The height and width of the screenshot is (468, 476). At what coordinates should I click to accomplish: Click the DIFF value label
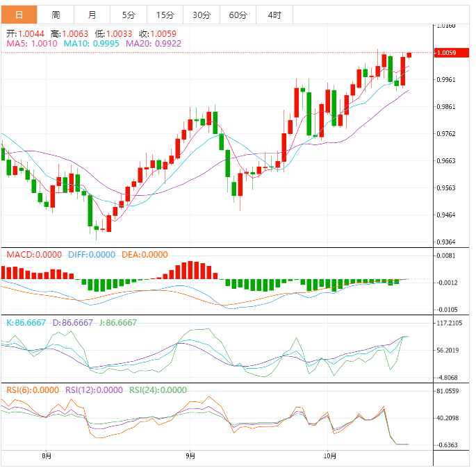(x=92, y=255)
